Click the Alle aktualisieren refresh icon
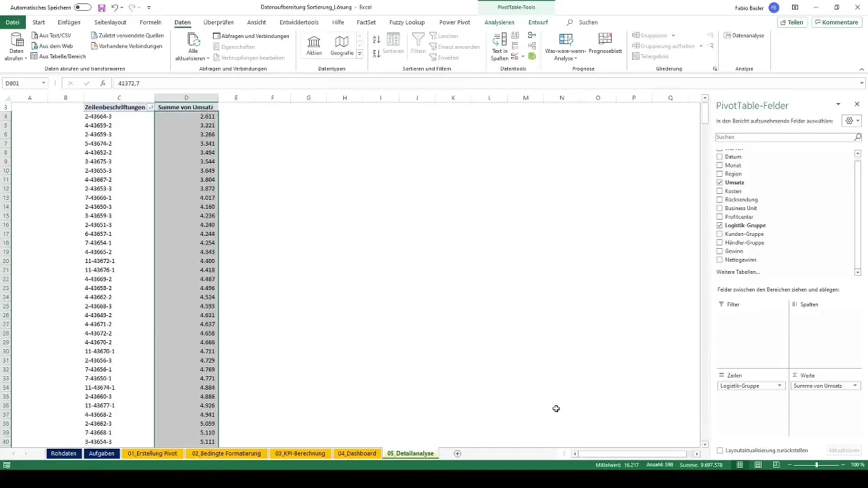 [x=194, y=40]
